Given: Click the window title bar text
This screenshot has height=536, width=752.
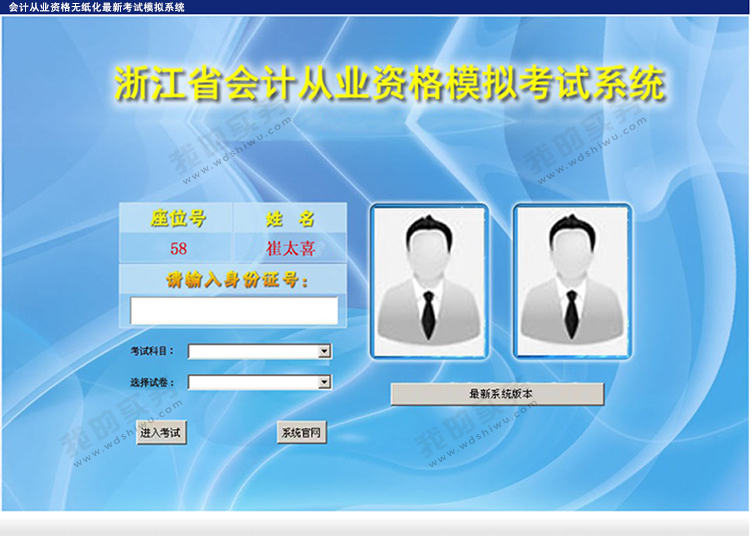Looking at the screenshot, I should pyautogui.click(x=96, y=7).
